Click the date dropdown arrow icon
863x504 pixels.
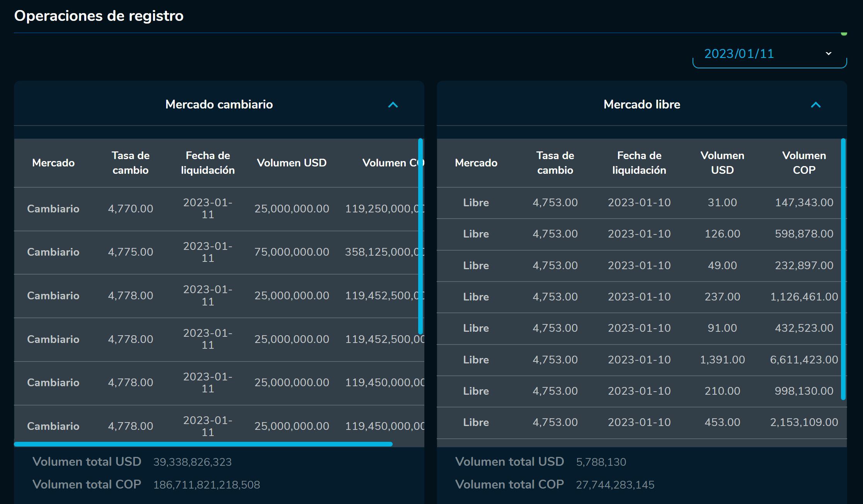pos(828,53)
